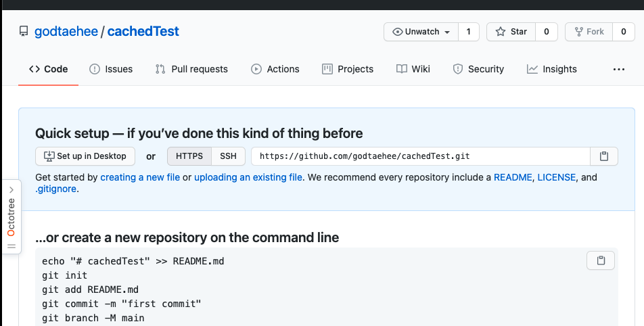Screen dimensions: 644x326
Task: Click the Fork button
Action: pyautogui.click(x=589, y=32)
